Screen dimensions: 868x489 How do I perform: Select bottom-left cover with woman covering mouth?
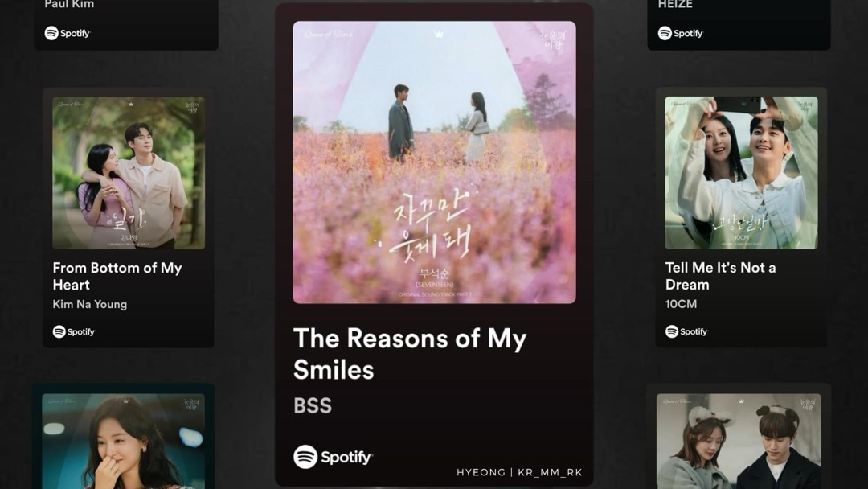124,442
